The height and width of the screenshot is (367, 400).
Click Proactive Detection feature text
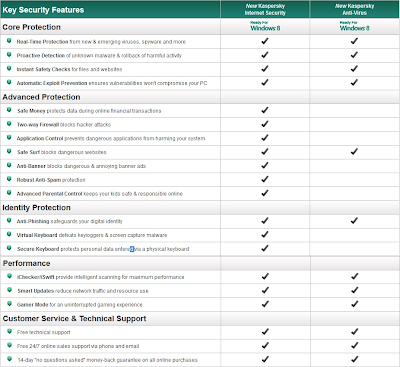click(99, 56)
